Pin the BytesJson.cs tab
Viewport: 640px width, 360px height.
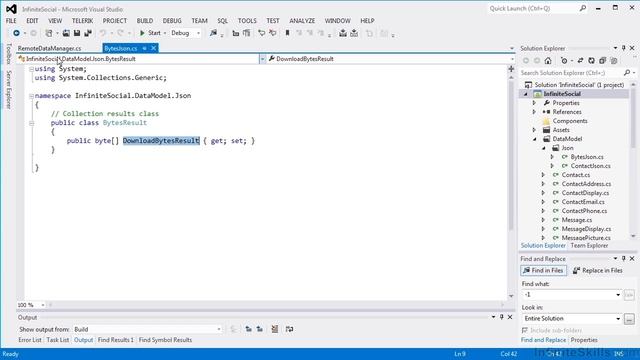144,48
